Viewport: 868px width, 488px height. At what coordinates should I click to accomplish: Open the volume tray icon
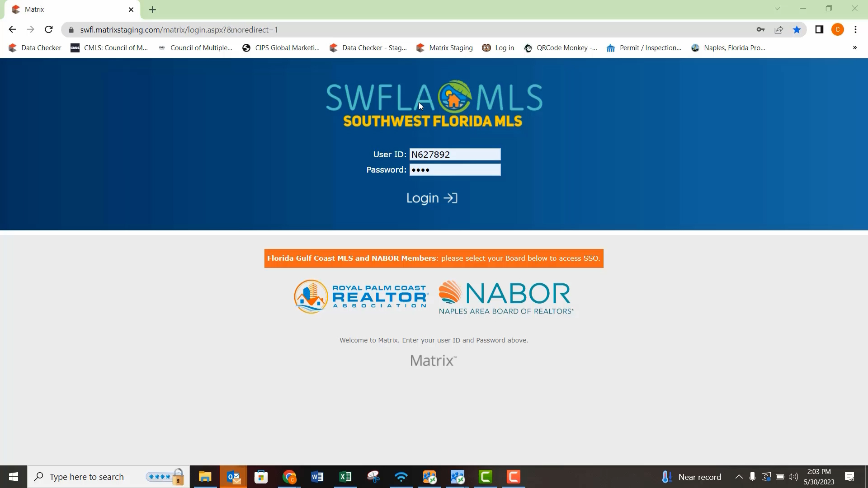793,477
